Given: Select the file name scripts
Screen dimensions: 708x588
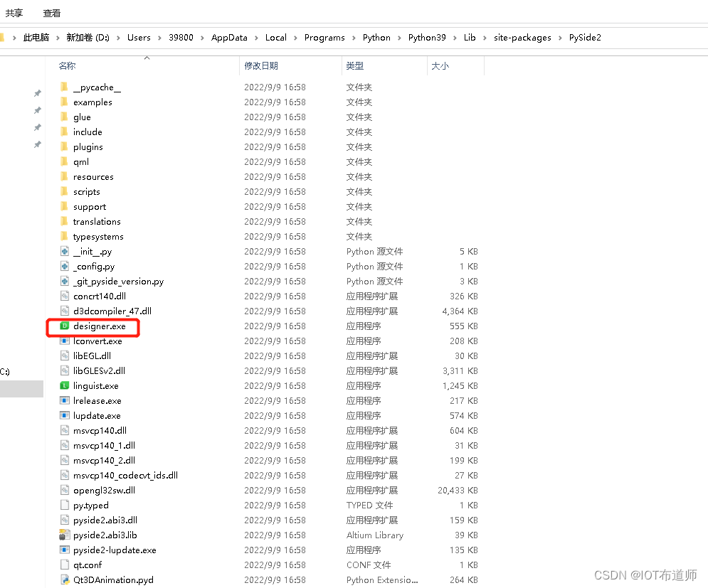Looking at the screenshot, I should [87, 191].
